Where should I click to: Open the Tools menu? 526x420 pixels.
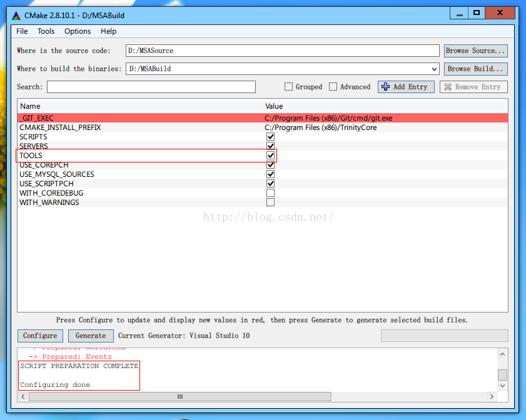[46, 31]
